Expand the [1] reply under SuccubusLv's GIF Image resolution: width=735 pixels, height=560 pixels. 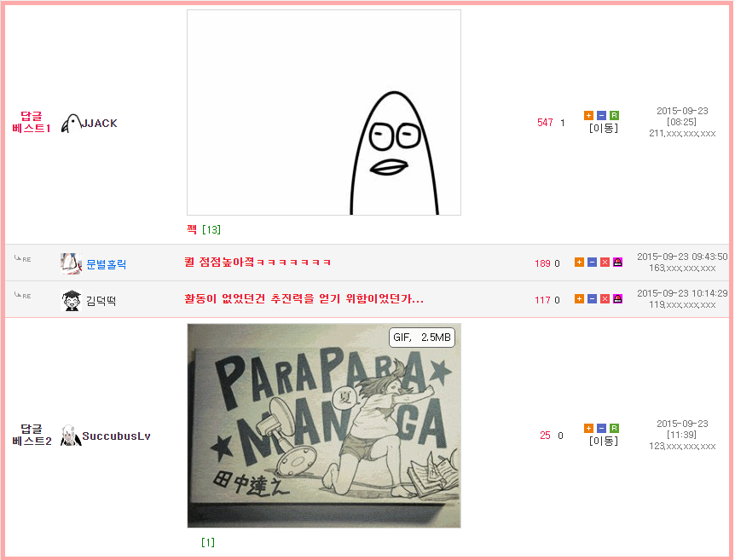point(208,543)
